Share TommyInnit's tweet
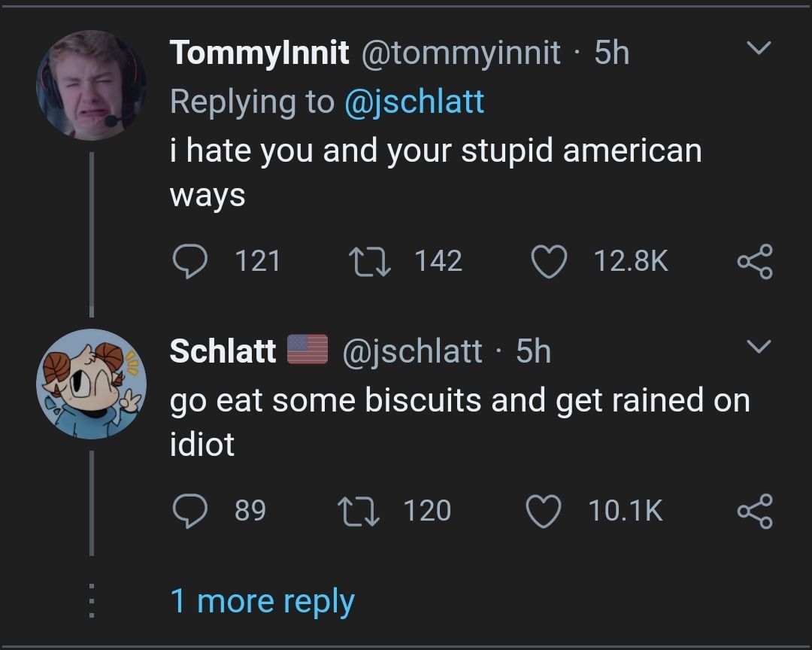This screenshot has height=650, width=812. click(x=754, y=261)
